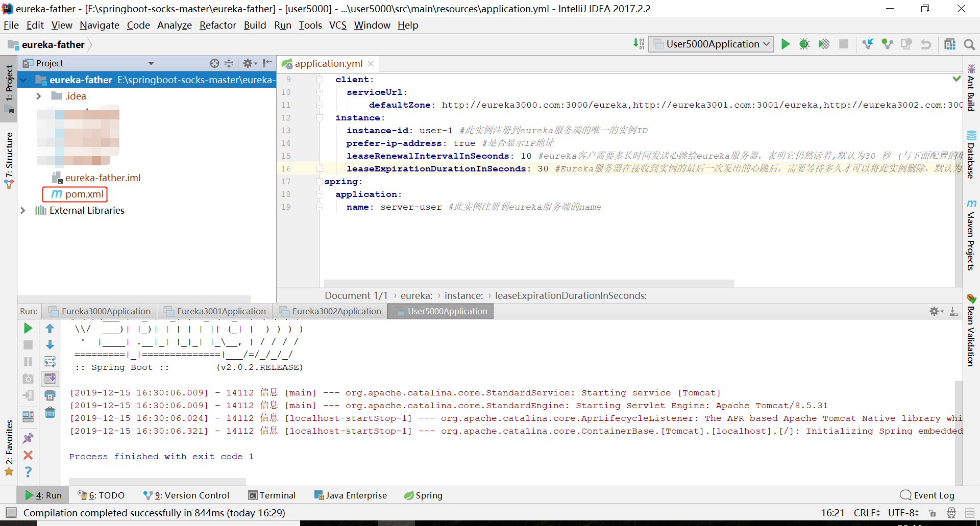Expand the .idea folder
980x526 pixels.
pos(38,96)
